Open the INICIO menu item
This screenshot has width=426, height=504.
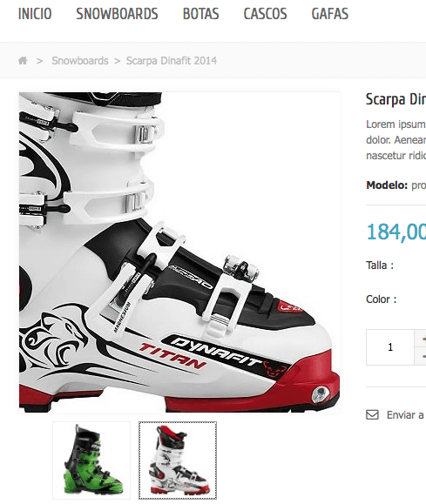(x=35, y=14)
